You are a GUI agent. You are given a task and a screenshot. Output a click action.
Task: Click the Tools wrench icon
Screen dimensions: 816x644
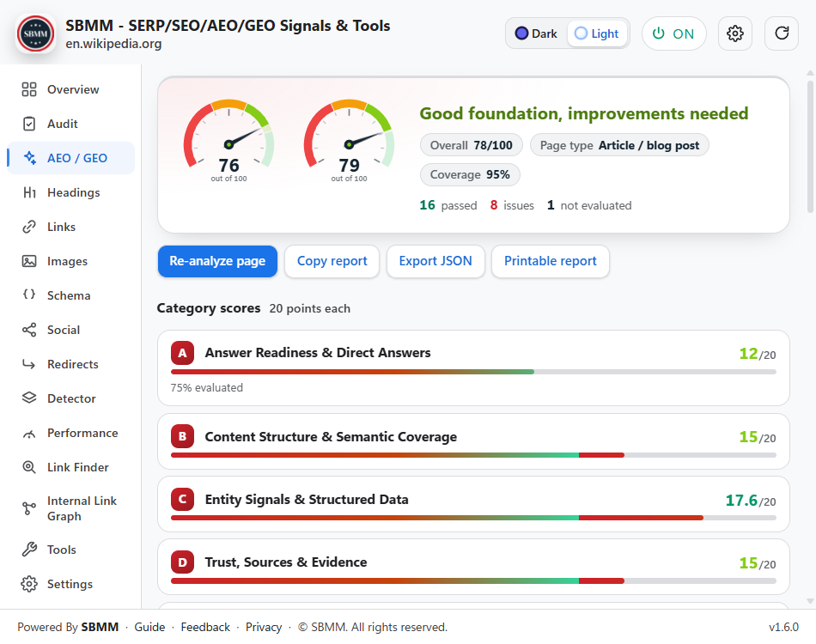(x=29, y=550)
